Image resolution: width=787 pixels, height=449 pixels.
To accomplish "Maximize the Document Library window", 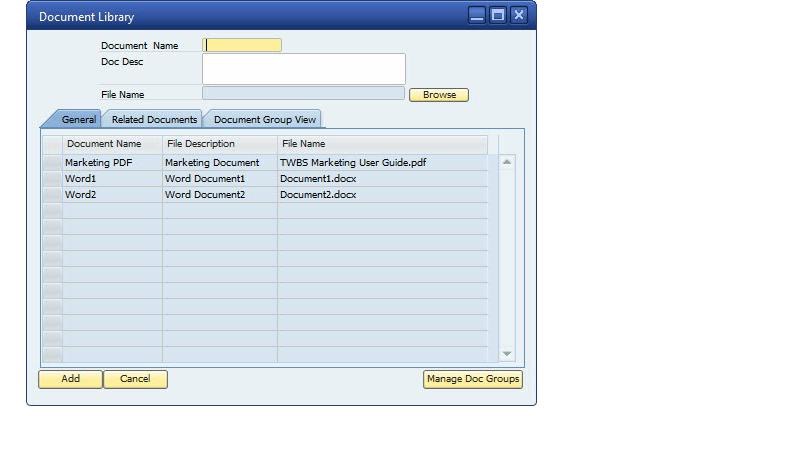I will pyautogui.click(x=498, y=15).
